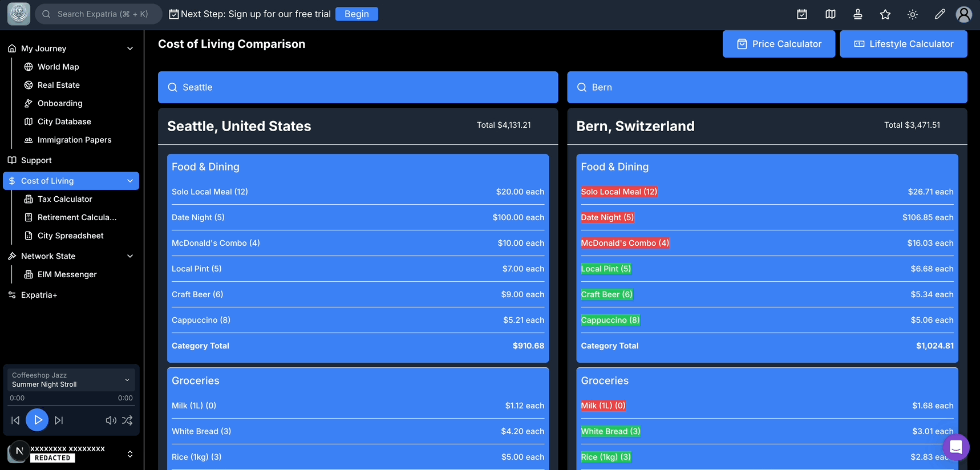Viewport: 980px width, 470px height.
Task: Open favorites star icon
Action: coord(885,14)
